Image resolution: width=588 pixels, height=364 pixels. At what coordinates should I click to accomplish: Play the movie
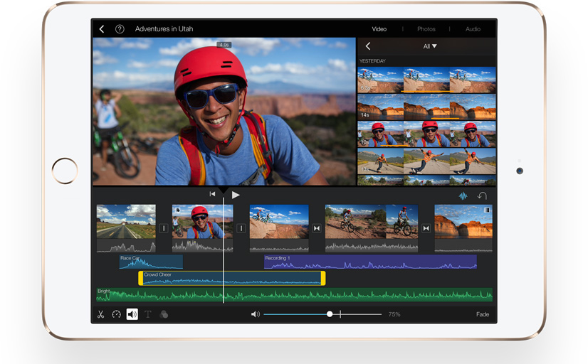click(235, 195)
